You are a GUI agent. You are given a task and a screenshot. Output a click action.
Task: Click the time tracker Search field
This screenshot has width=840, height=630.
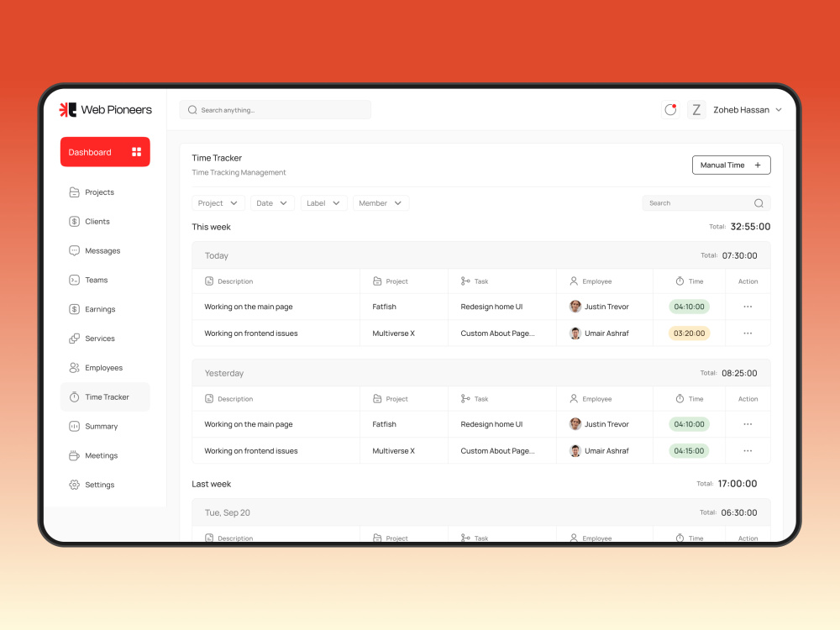[706, 203]
